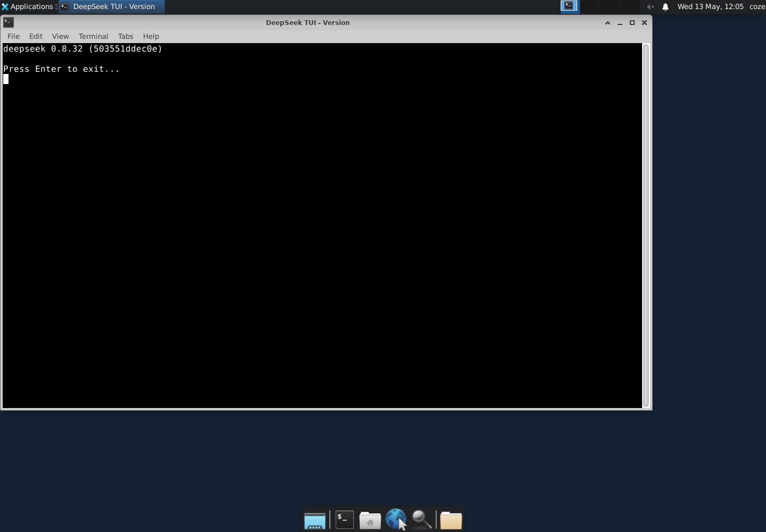Click 'deepseek 0.8.32' version text
Screen dimensions: 766x532
coord(43,48)
